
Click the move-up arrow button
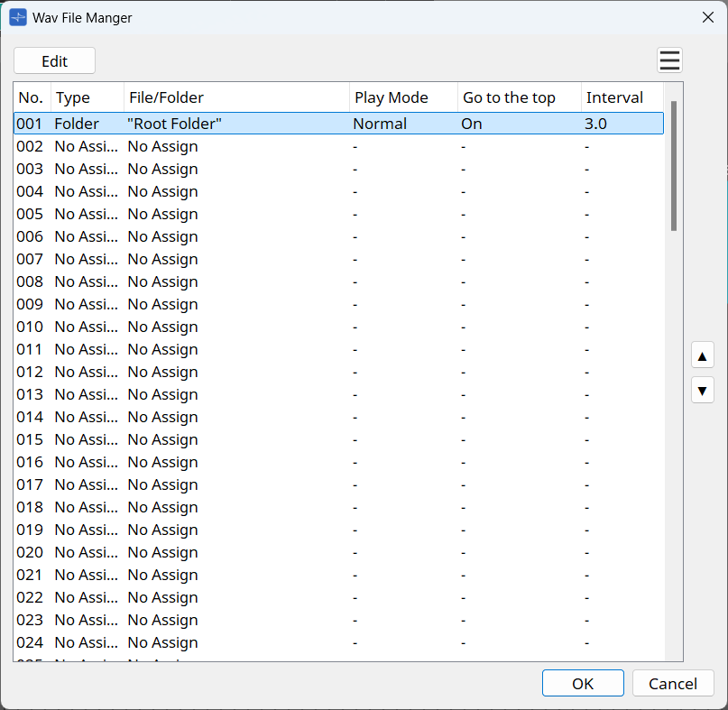702,355
